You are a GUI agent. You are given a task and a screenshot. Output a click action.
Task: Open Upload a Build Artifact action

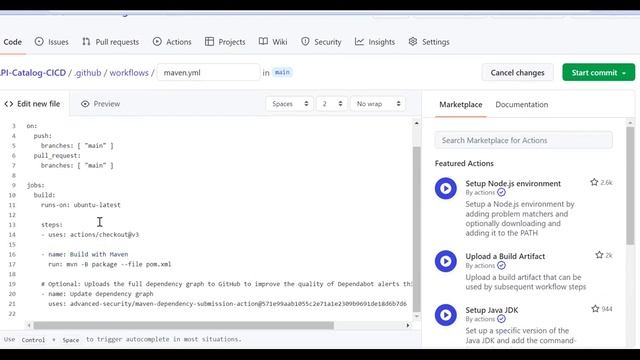pyautogui.click(x=505, y=256)
